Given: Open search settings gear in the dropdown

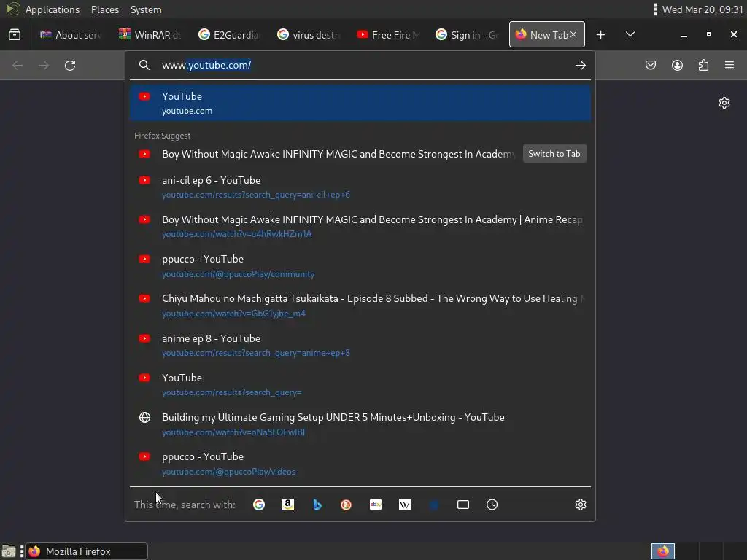Looking at the screenshot, I should click(580, 505).
